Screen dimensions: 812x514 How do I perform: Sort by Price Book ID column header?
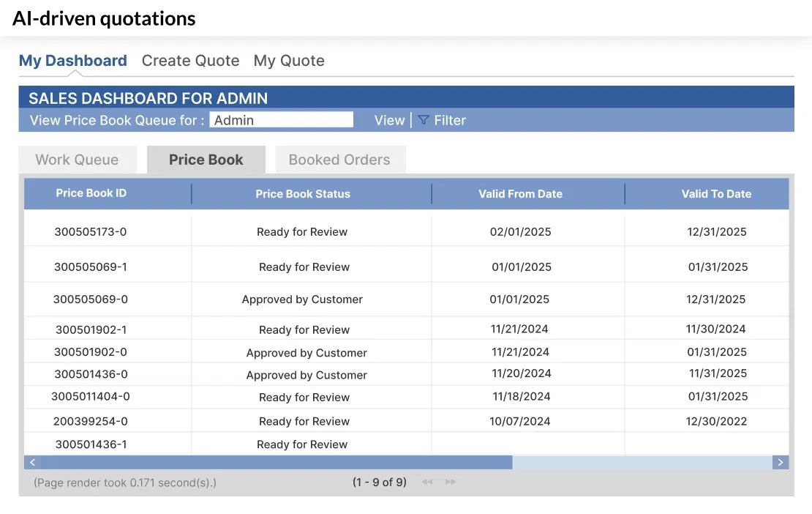click(91, 193)
